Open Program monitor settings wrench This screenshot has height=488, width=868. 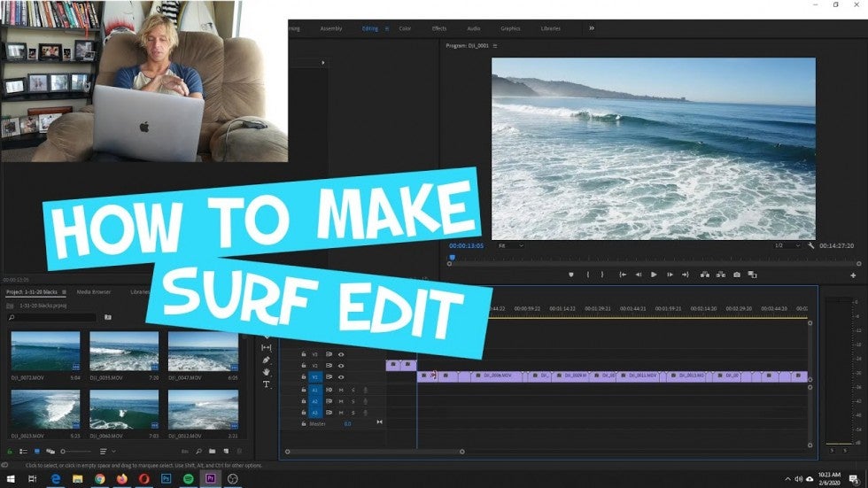[x=811, y=245]
